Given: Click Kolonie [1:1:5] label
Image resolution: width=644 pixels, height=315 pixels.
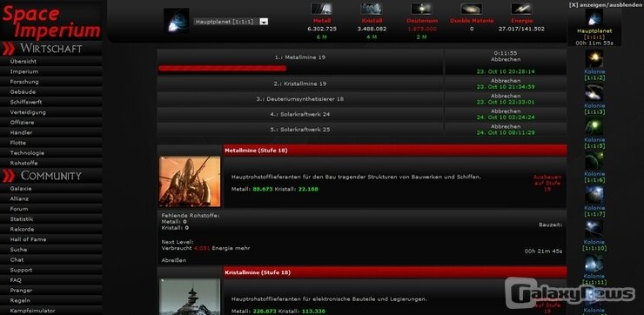Looking at the screenshot, I should pos(594,143).
